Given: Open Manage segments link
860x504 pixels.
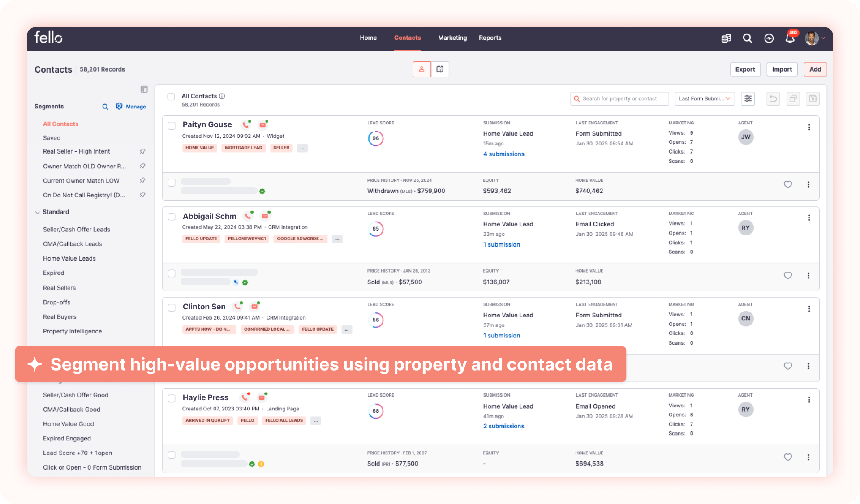Looking at the screenshot, I should pyautogui.click(x=131, y=107).
